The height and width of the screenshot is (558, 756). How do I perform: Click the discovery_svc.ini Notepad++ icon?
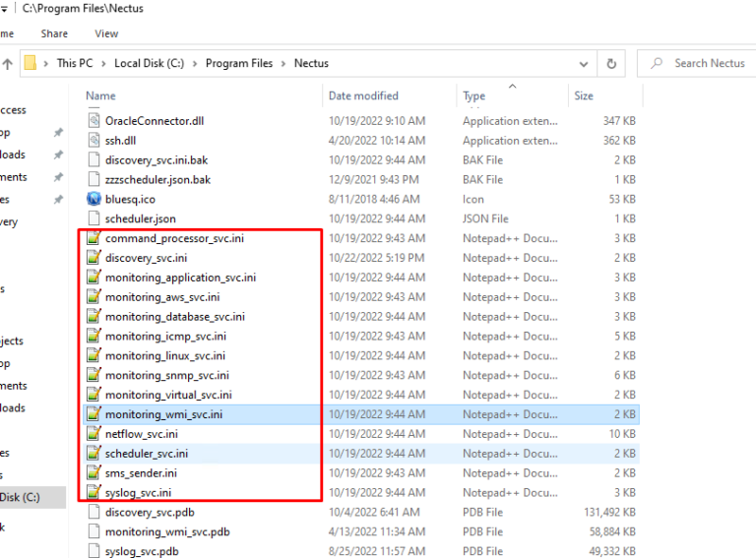point(94,258)
